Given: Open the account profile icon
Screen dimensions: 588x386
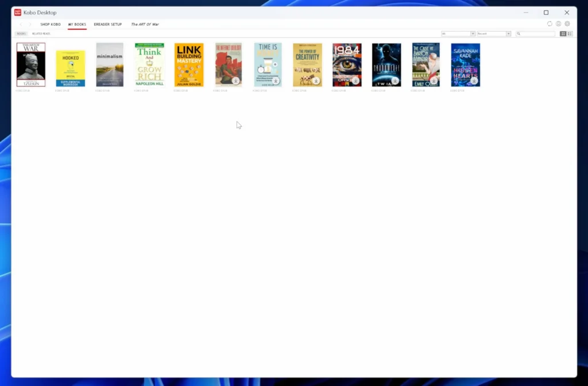Looking at the screenshot, I should pyautogui.click(x=558, y=24).
